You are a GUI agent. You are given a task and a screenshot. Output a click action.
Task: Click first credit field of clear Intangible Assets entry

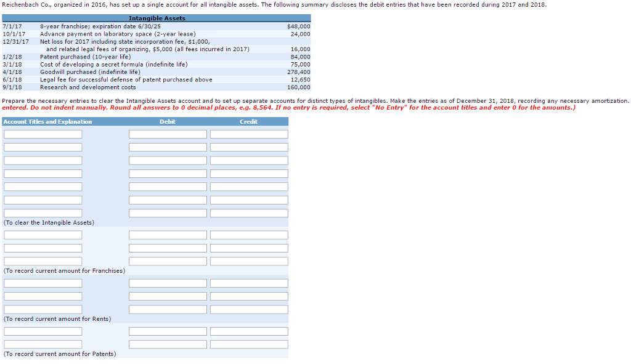point(249,134)
